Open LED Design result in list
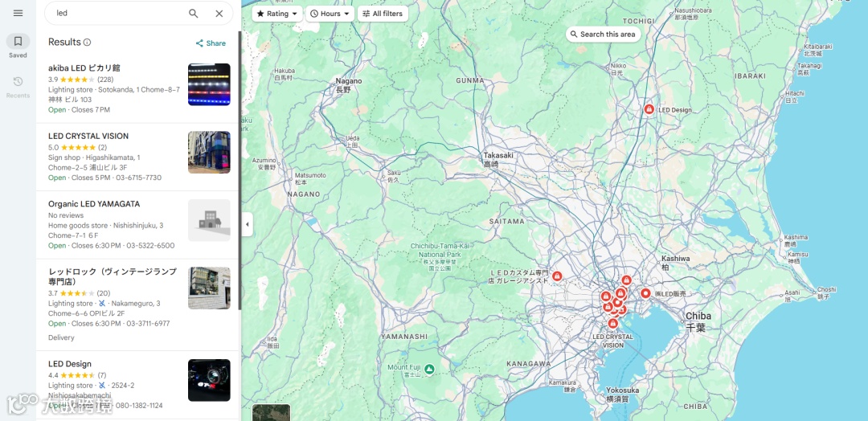The height and width of the screenshot is (421, 868). 138,385
